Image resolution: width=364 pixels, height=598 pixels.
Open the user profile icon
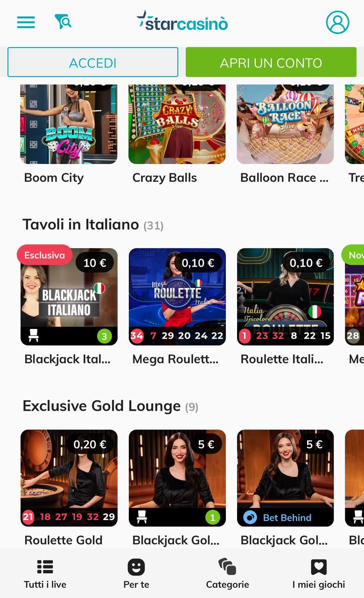point(337,22)
